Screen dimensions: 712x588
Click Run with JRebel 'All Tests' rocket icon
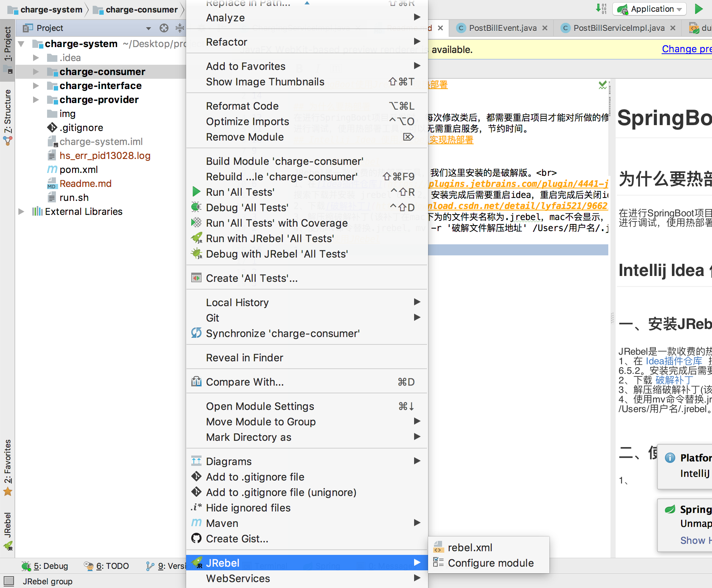(x=197, y=238)
